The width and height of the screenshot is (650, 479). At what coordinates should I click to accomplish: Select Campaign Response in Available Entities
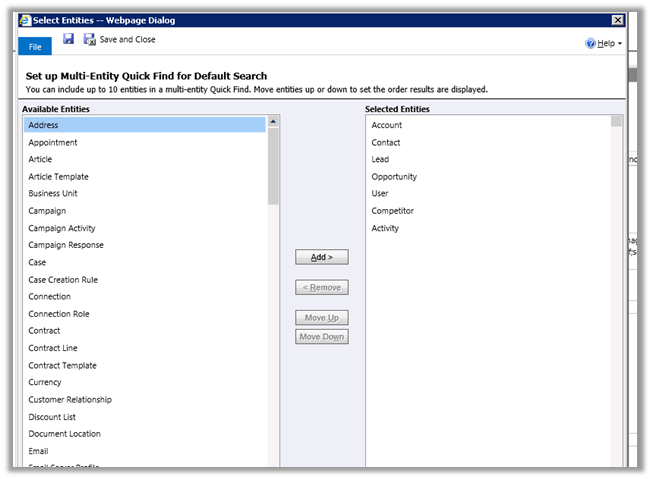(x=66, y=245)
